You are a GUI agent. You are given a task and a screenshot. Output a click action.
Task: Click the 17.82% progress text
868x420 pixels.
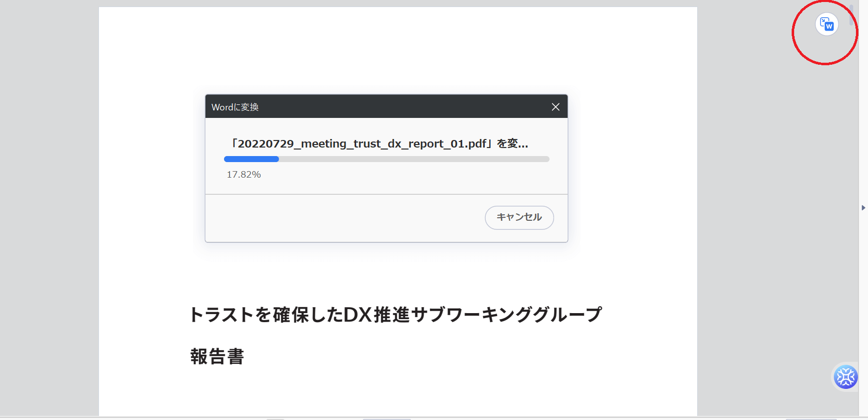[x=244, y=175]
